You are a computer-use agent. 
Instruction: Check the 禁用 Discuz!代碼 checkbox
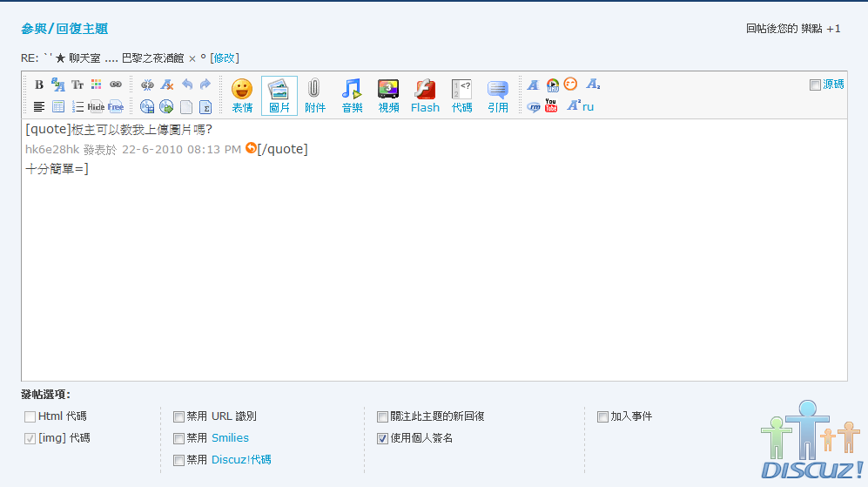178,460
